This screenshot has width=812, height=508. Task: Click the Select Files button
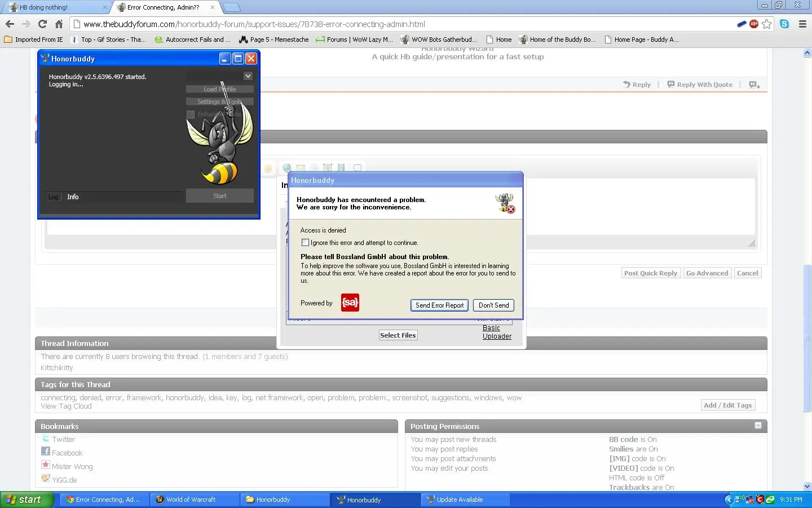[398, 335]
